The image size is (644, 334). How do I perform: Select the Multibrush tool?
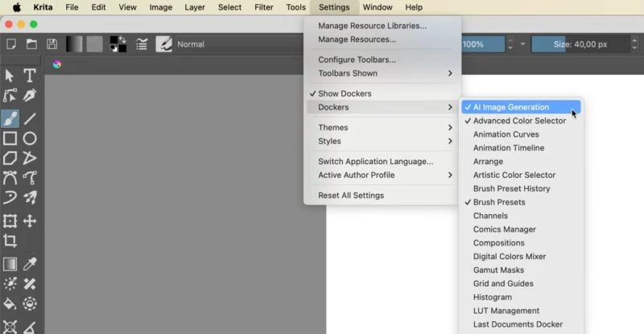tap(30, 198)
